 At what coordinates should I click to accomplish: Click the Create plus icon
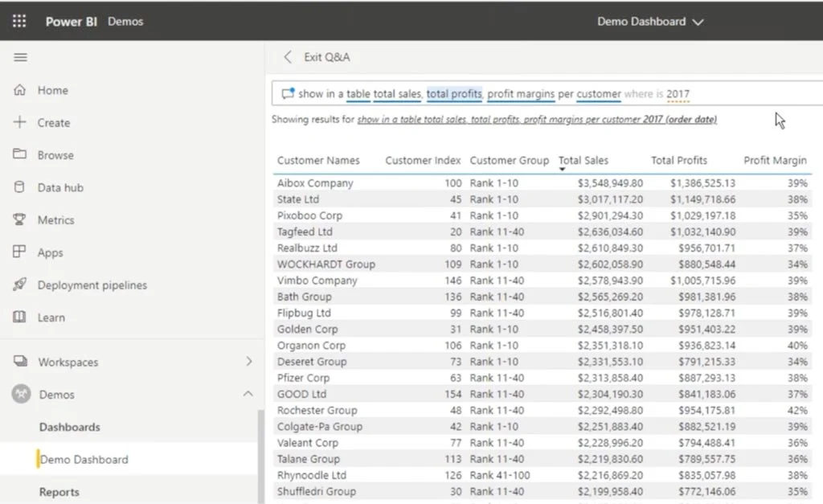[19, 122]
